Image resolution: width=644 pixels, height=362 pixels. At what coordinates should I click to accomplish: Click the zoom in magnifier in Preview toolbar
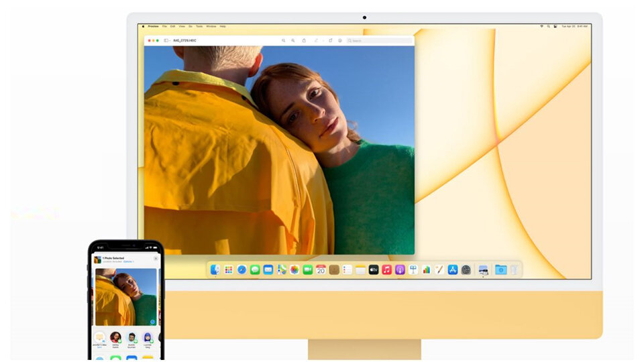click(x=293, y=41)
